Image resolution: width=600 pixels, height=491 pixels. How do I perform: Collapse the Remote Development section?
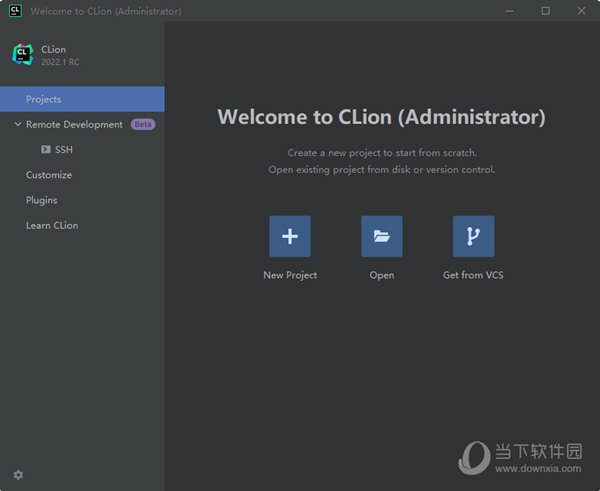(17, 124)
